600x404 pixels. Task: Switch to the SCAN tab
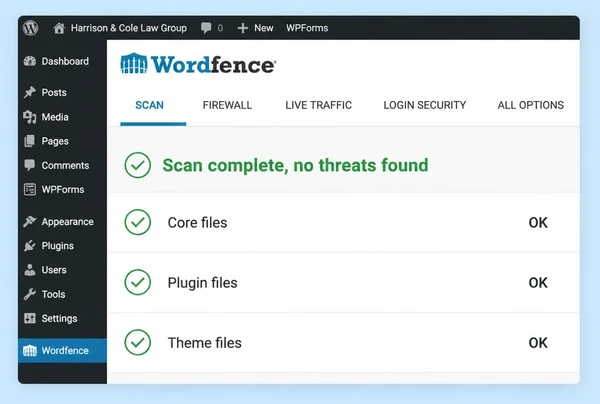point(150,105)
